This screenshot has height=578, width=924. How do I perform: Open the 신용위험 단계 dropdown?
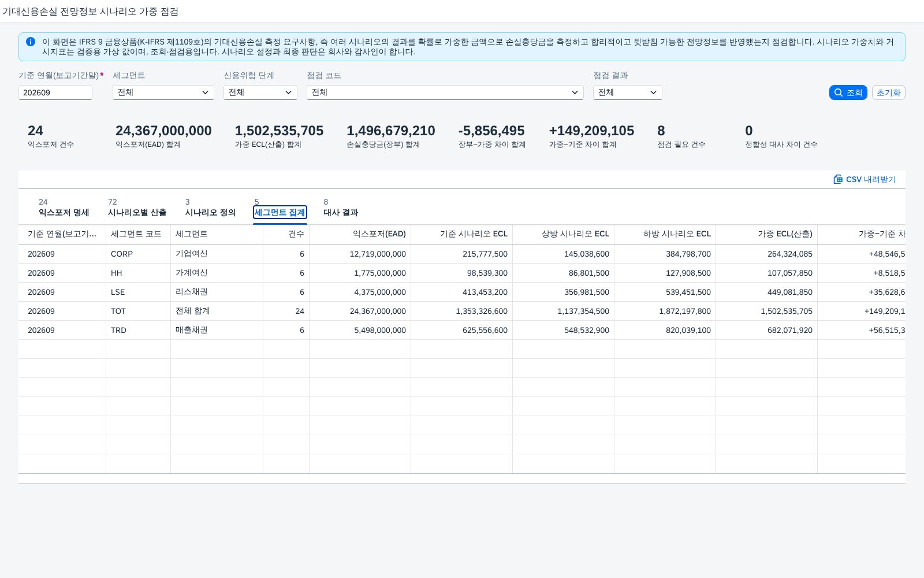point(260,92)
